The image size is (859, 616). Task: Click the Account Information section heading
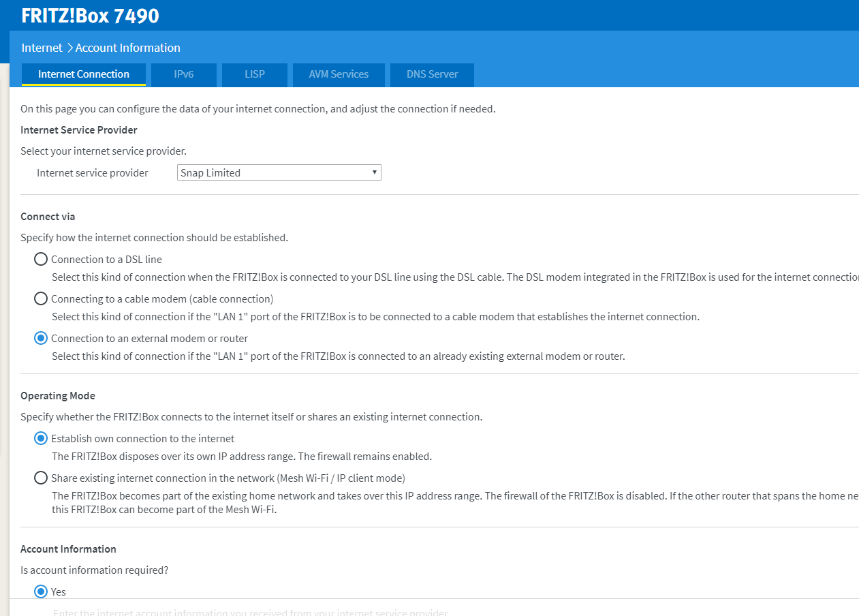pyautogui.click(x=68, y=549)
